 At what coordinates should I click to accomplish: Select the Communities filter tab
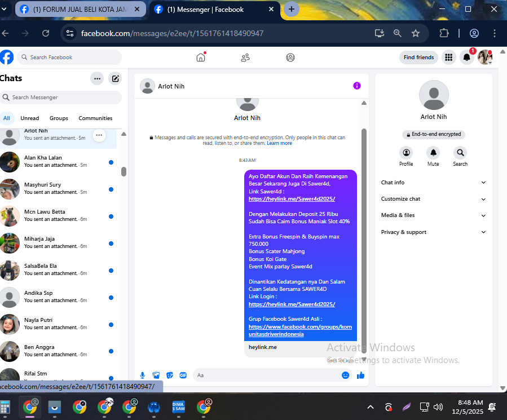tap(95, 118)
